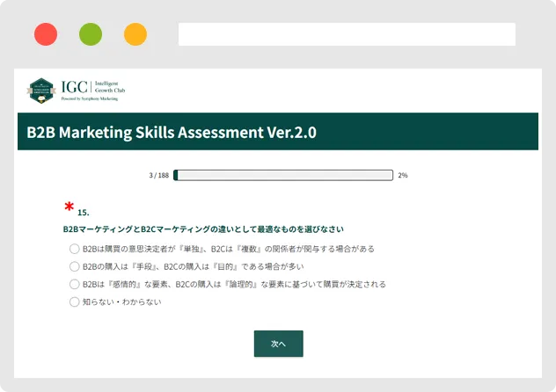
Task: Click the IGC hexagon badge logo
Action: [41, 91]
